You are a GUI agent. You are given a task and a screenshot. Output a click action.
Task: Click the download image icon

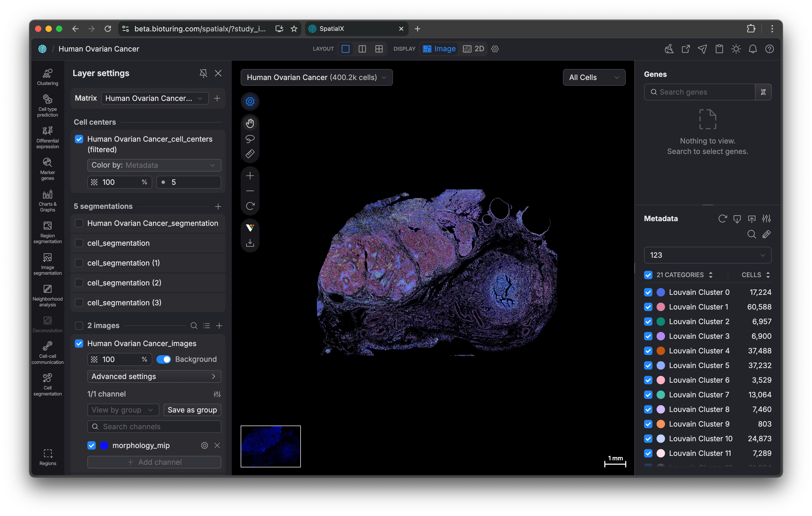[250, 243]
